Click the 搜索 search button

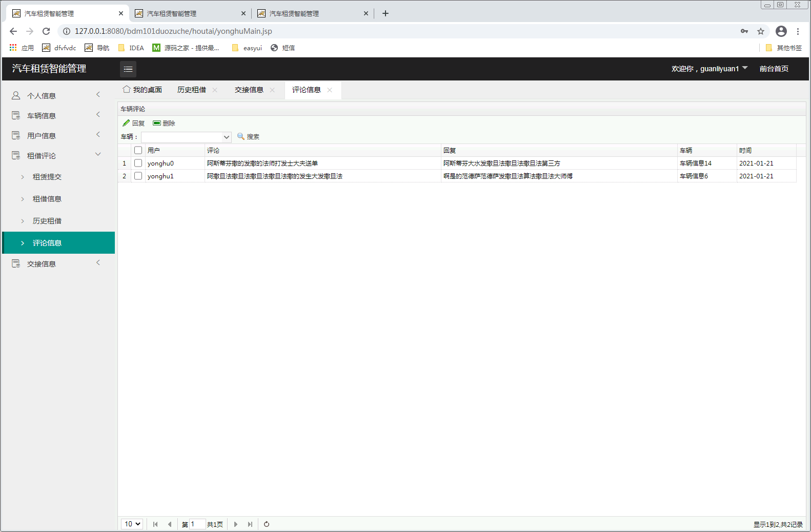(x=248, y=136)
